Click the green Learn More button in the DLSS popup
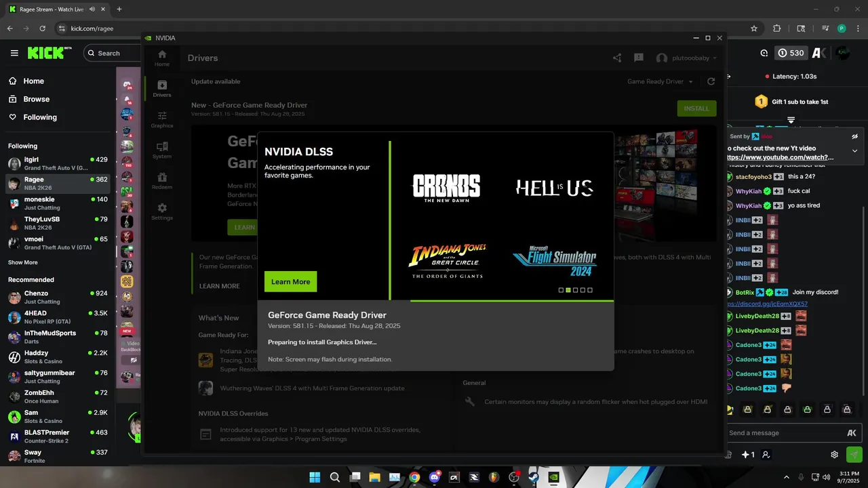Image resolution: width=868 pixels, height=488 pixels. point(290,281)
